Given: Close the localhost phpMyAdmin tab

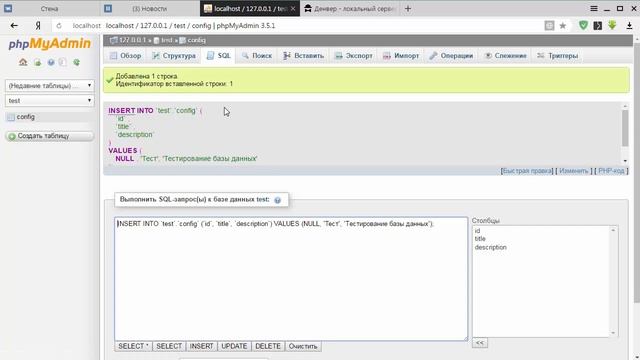Looking at the screenshot, I should pyautogui.click(x=293, y=9).
